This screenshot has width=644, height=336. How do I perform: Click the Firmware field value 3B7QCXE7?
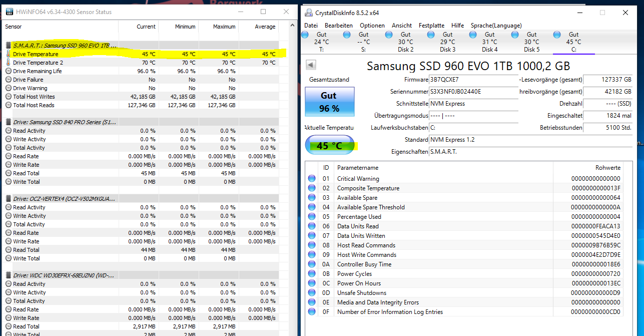coord(473,80)
